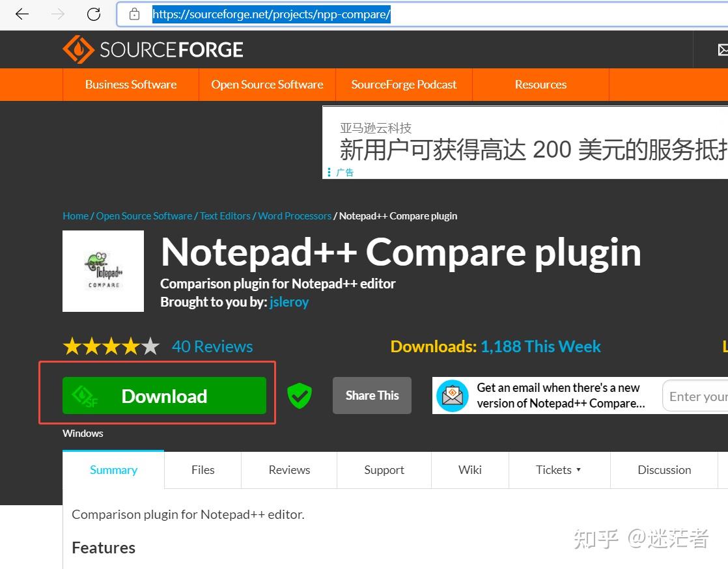Click the Features heading
This screenshot has height=569, width=728.
pyautogui.click(x=104, y=548)
